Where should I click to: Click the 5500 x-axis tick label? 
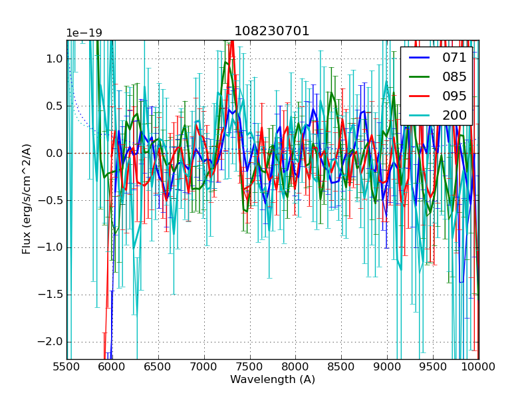click(66, 366)
